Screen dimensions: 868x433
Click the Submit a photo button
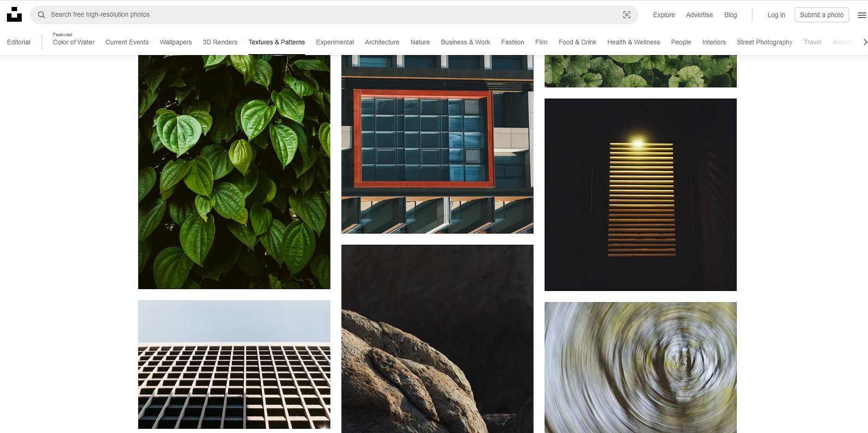point(821,15)
